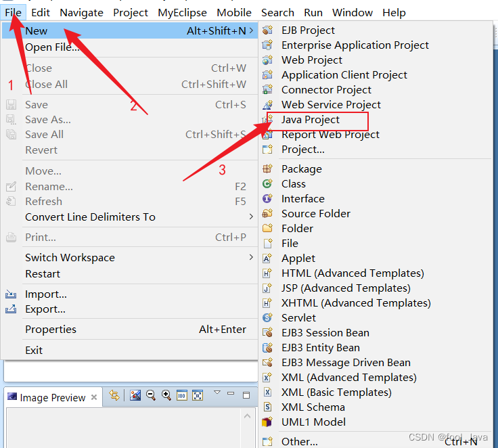Maximize the Image Preview panel
498x448 pixels.
246,395
